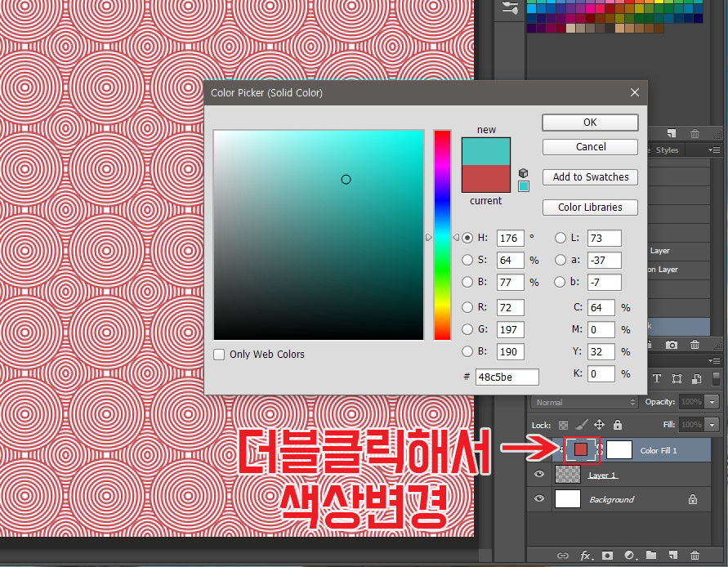Lock image pixels brush icon
Screen dimensions: 728x567
581,425
